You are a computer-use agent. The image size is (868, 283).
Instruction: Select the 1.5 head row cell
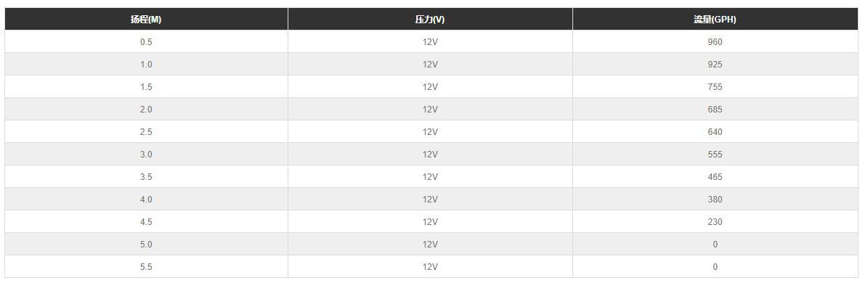(146, 87)
